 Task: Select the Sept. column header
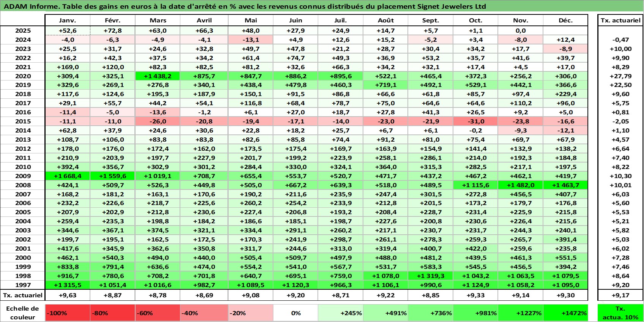[431, 21]
